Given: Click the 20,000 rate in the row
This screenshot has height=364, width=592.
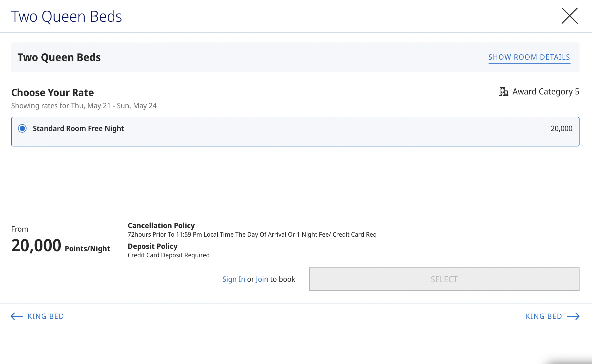Looking at the screenshot, I should tap(561, 129).
